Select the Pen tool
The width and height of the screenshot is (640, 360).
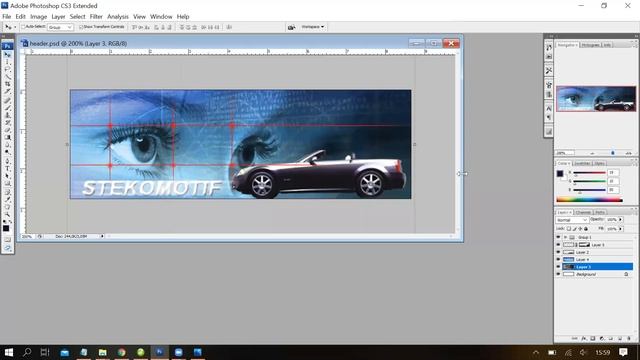coord(7,161)
